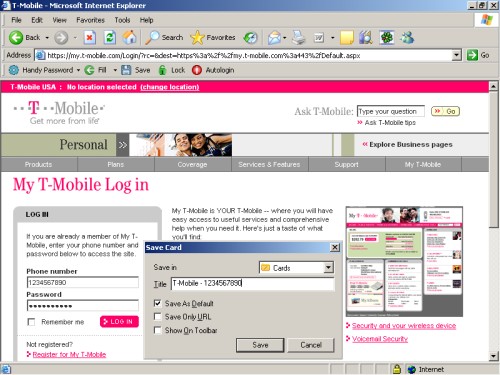Click the Autologin red icon

[197, 70]
